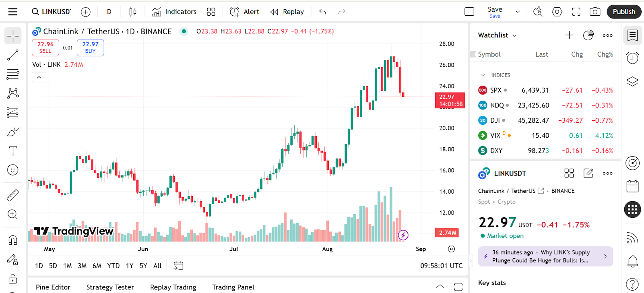644x293 pixels.
Task: Open the Indicators dialog
Action: [174, 12]
